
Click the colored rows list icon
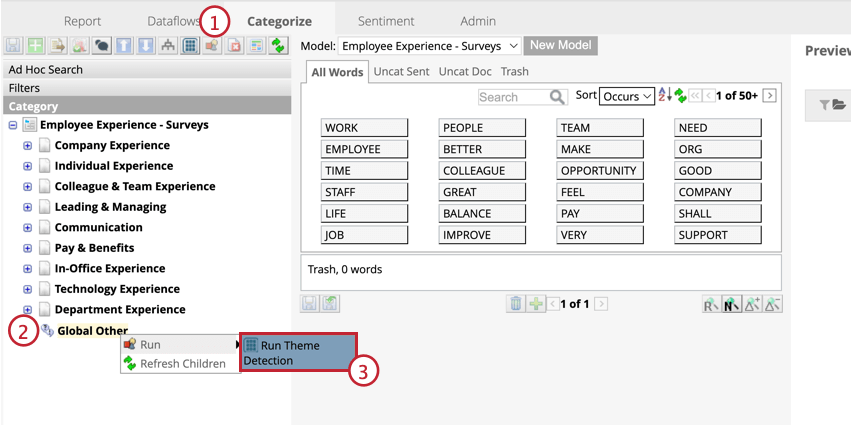pos(256,46)
